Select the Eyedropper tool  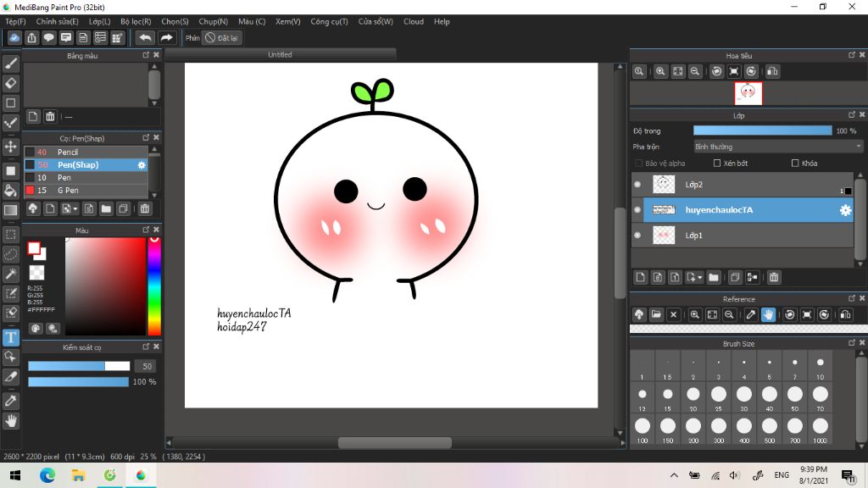[x=10, y=401]
